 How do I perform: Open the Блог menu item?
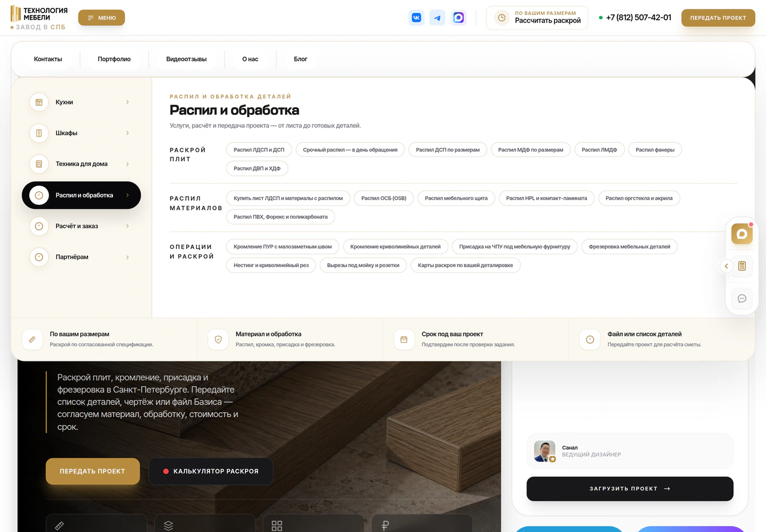[x=300, y=59]
